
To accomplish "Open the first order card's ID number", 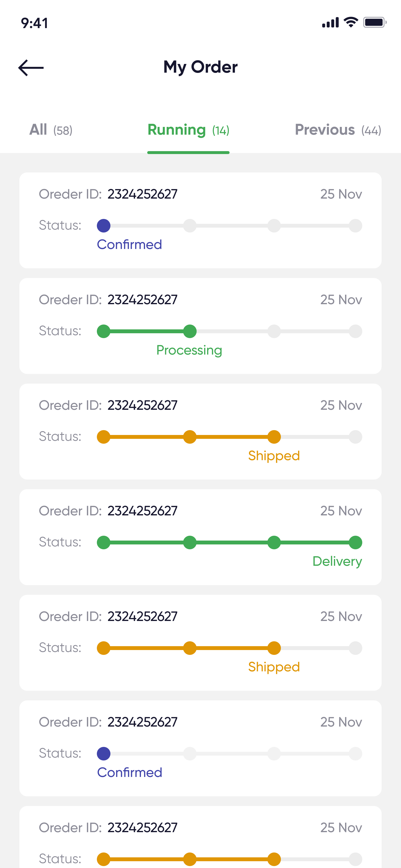I will [142, 194].
